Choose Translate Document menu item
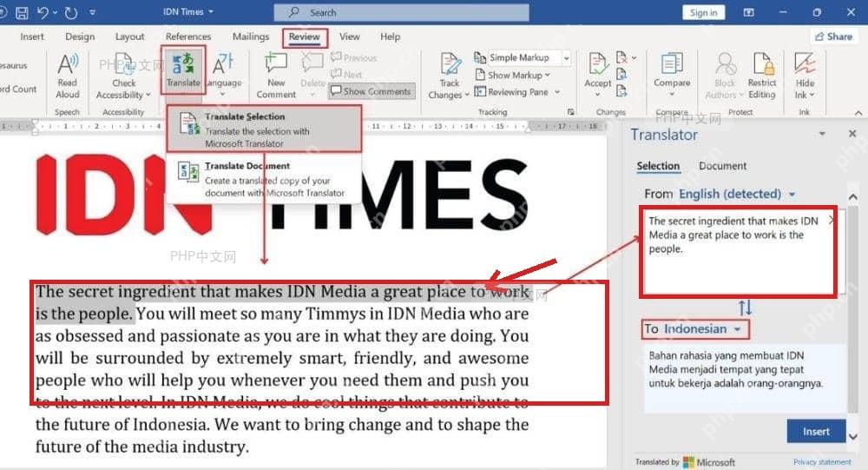Screen dimensions: 868x470 264,178
